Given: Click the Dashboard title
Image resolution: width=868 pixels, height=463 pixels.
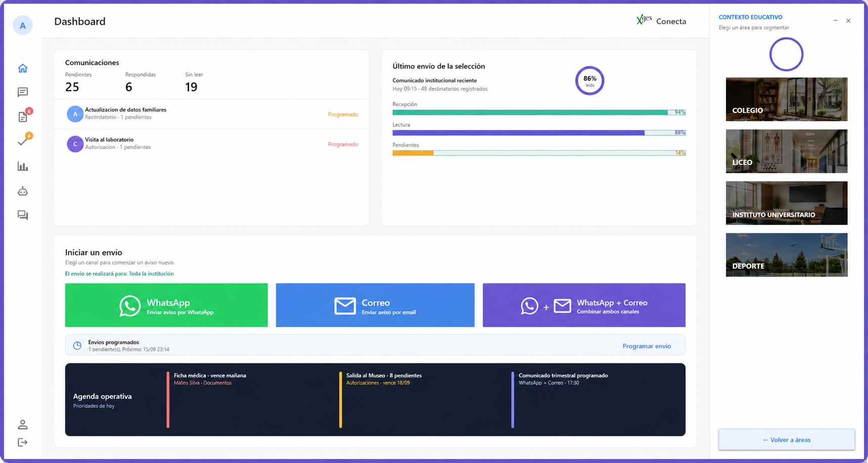Looking at the screenshot, I should click(80, 21).
